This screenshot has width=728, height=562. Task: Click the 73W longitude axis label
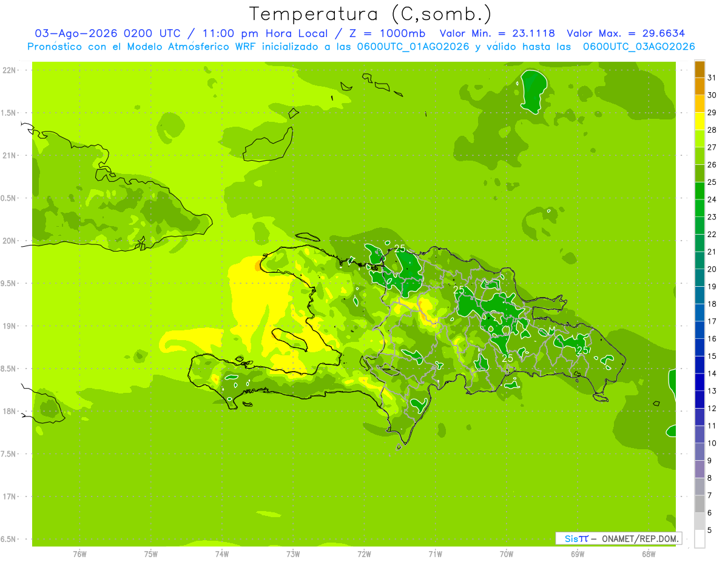click(x=292, y=554)
